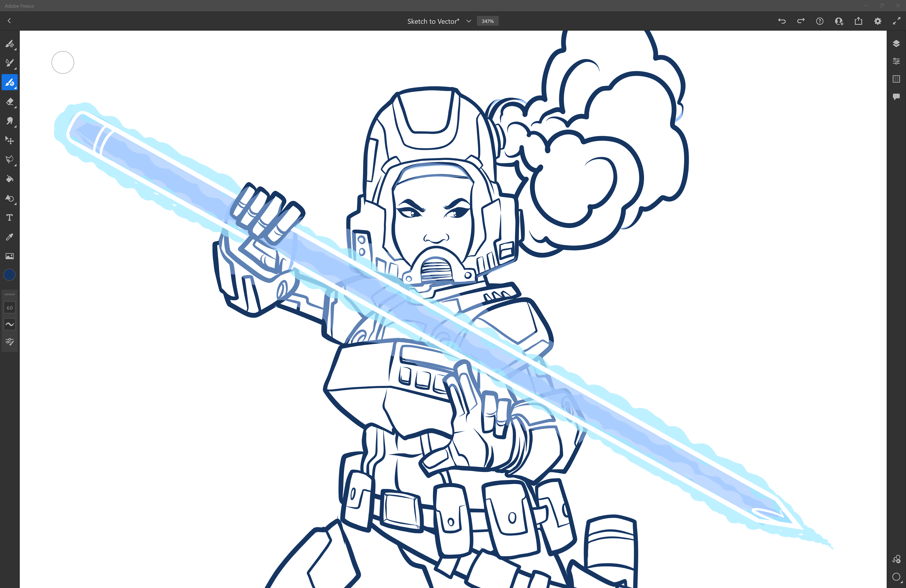Undo the last action

click(x=781, y=21)
